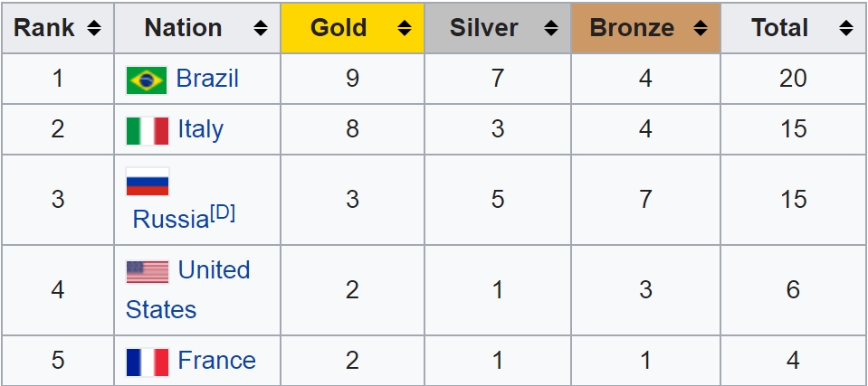
Task: Sort by Gold using arrow icon
Action: coord(405,28)
